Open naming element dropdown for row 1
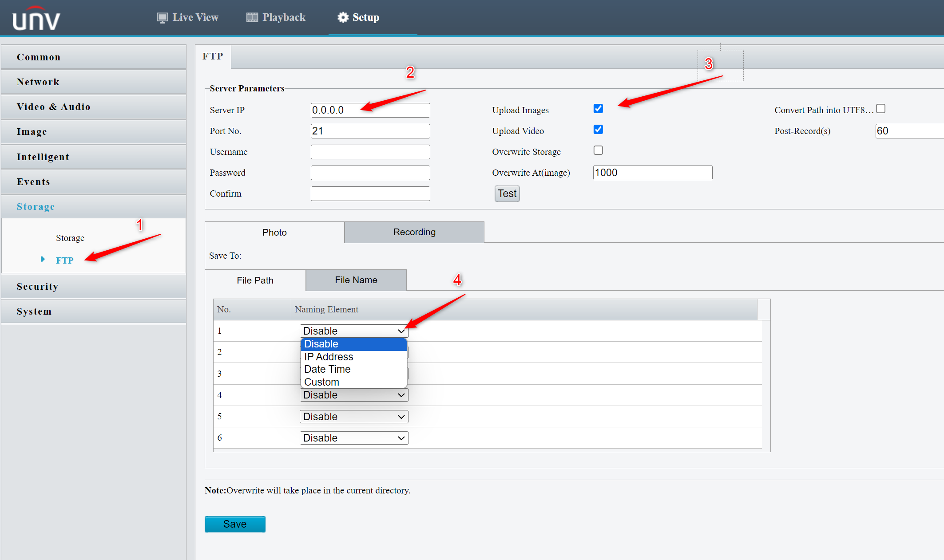Viewport: 944px width, 560px height. click(354, 331)
